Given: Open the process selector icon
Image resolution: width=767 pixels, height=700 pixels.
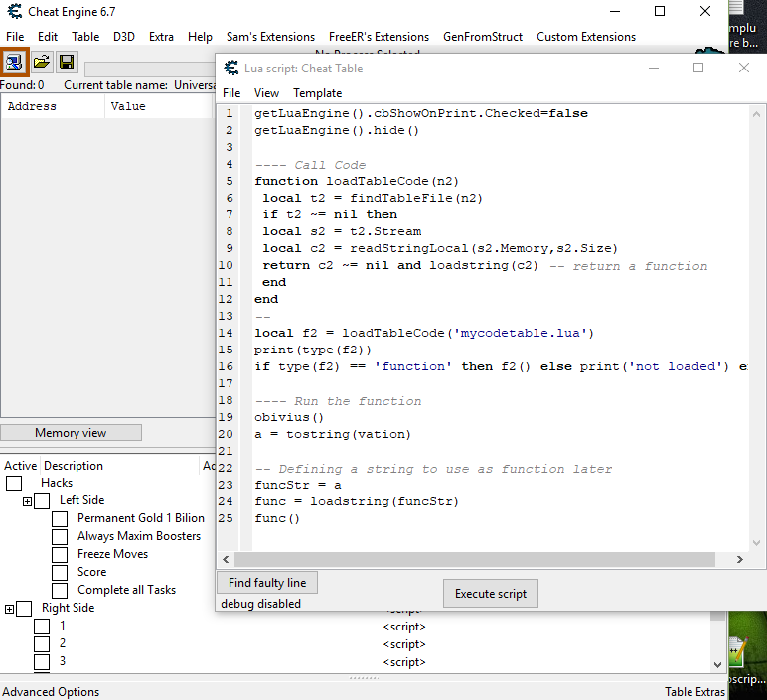Looking at the screenshot, I should coord(14,62).
